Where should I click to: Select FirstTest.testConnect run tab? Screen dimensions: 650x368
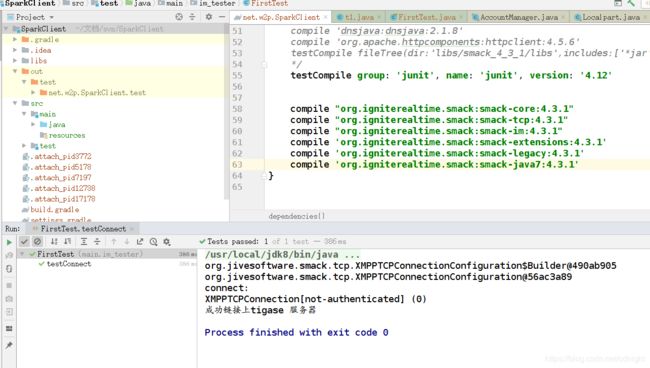pyautogui.click(x=83, y=229)
